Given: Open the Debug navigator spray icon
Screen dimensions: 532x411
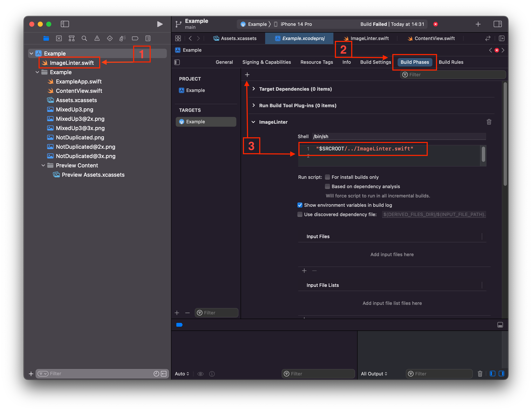Looking at the screenshot, I should point(122,38).
